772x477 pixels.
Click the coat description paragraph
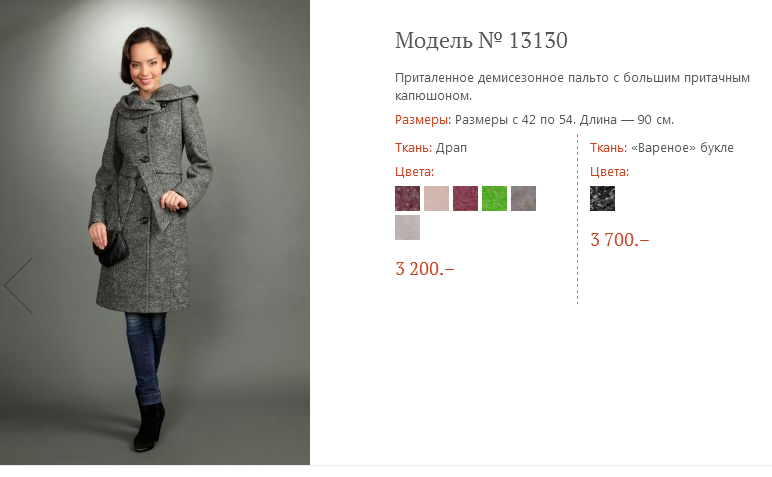572,86
